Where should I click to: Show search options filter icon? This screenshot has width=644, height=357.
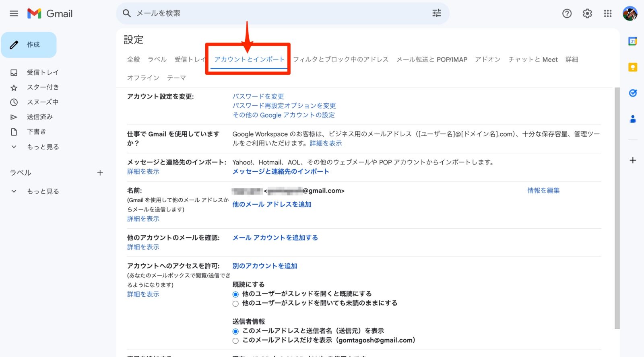tap(437, 13)
